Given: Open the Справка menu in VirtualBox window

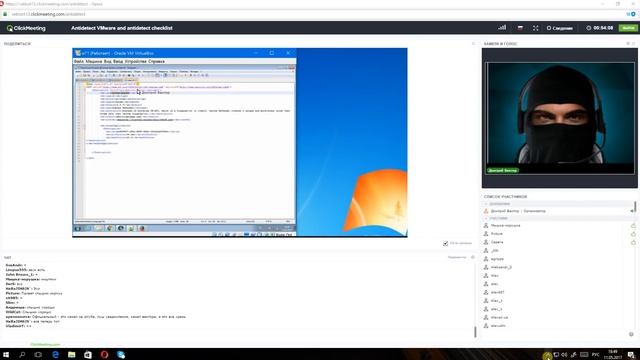Looking at the screenshot, I should 156,61.
